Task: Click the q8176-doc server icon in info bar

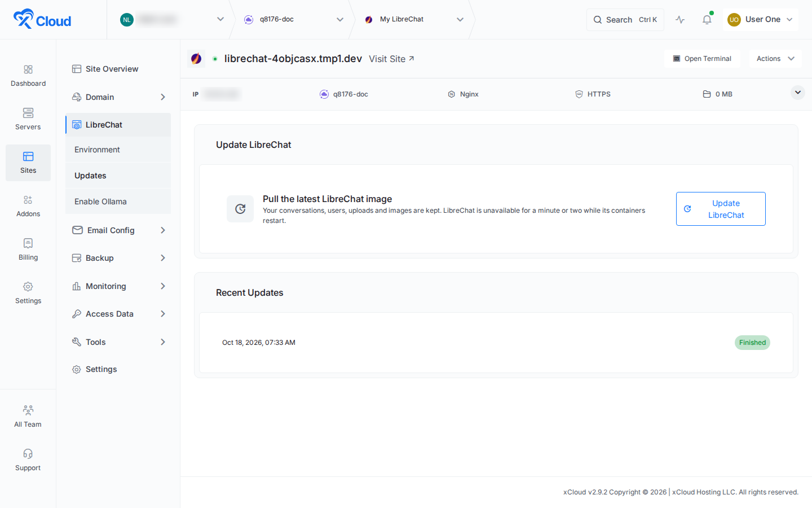Action: coord(324,94)
